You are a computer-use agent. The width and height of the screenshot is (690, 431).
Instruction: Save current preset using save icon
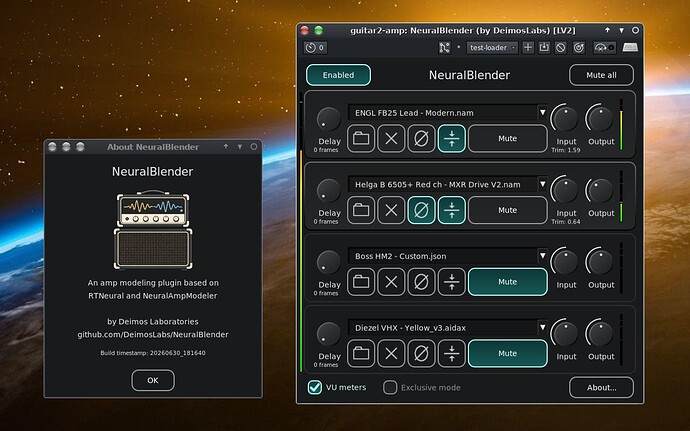coord(544,48)
